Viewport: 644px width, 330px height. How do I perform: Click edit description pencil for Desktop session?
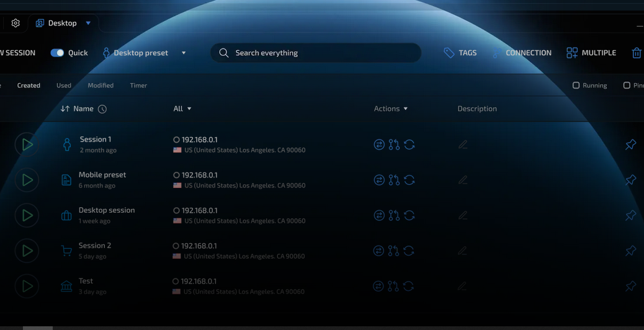click(463, 215)
